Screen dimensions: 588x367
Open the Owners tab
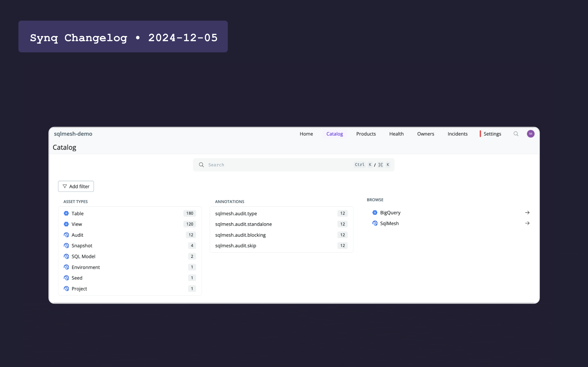tap(426, 134)
